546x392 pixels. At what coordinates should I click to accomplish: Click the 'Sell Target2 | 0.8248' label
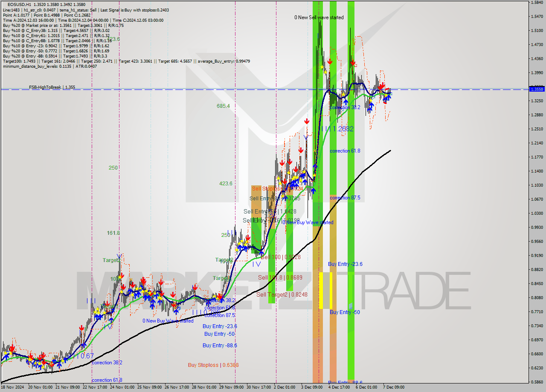point(282,294)
